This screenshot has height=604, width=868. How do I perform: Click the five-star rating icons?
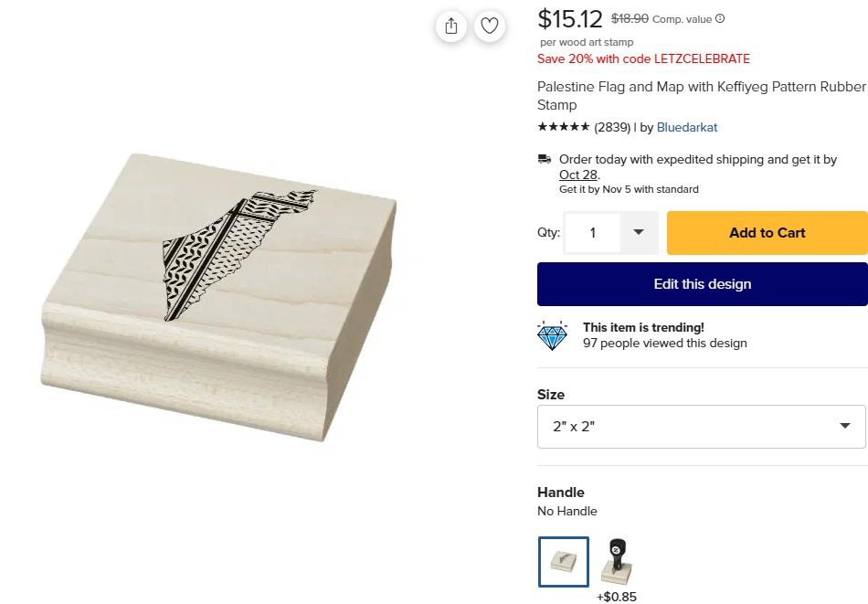click(x=563, y=127)
